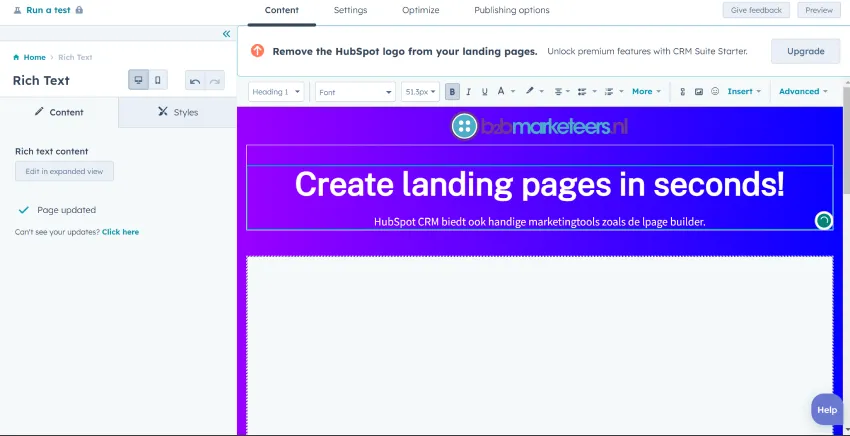Open the text color dropdown arrow

coord(513,92)
